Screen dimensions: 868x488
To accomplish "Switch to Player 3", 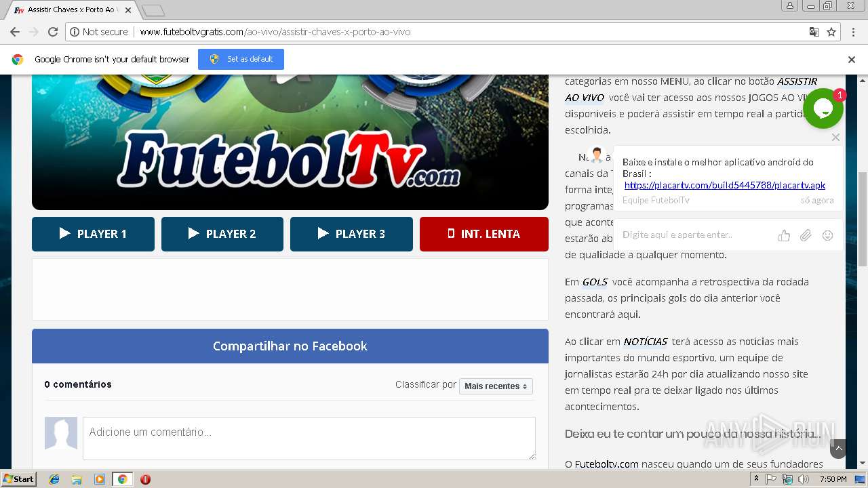I will 351,234.
